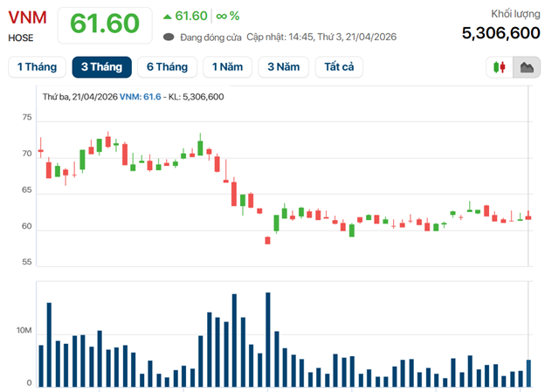Select the 3 Tháng time range

tap(101, 67)
